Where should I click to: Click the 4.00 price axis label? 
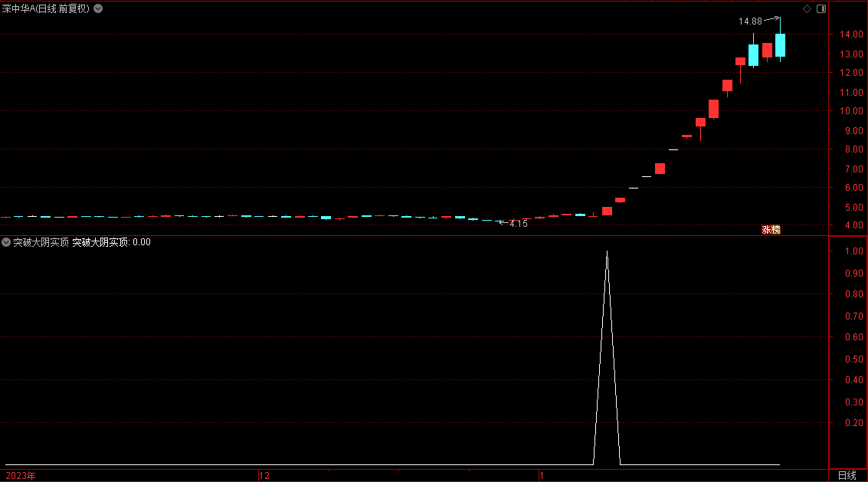point(853,225)
